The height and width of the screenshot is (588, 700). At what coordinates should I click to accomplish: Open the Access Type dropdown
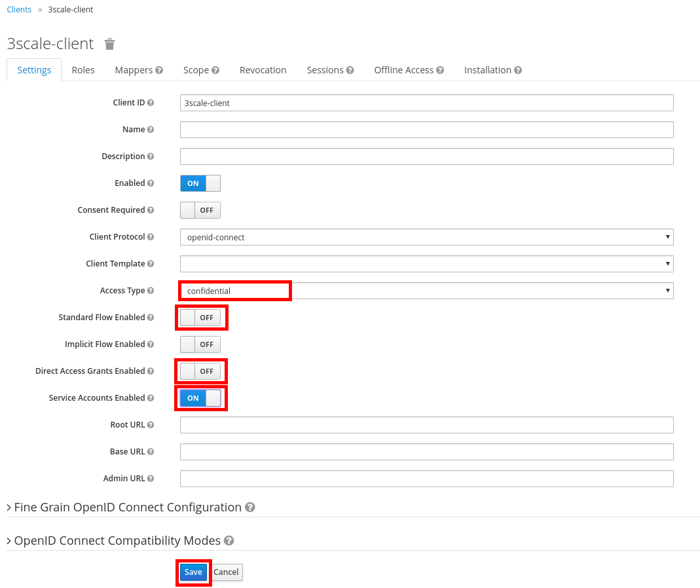point(426,291)
